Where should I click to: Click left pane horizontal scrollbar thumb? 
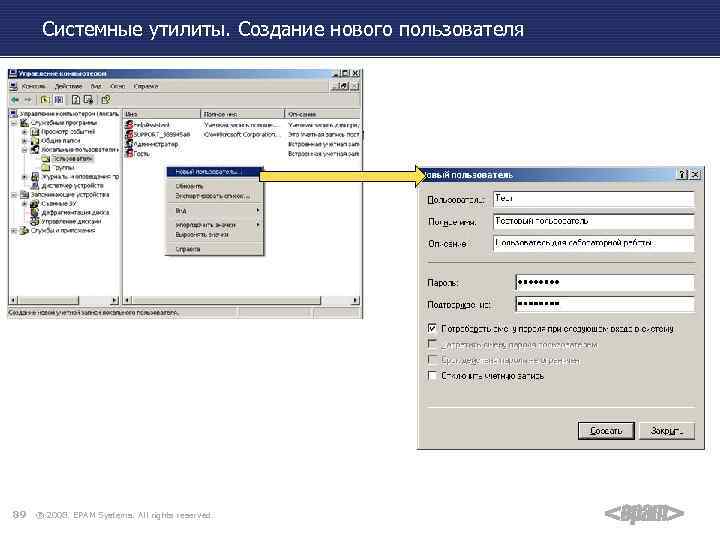[49, 300]
